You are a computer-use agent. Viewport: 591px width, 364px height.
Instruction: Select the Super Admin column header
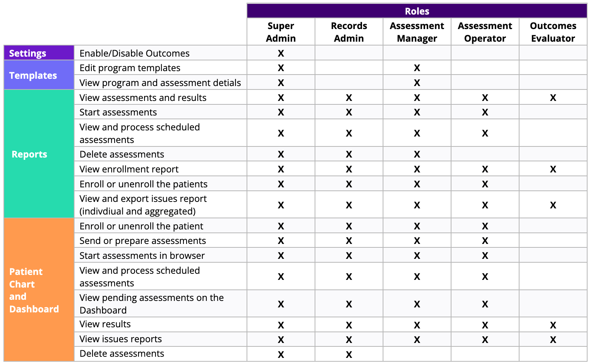click(281, 32)
